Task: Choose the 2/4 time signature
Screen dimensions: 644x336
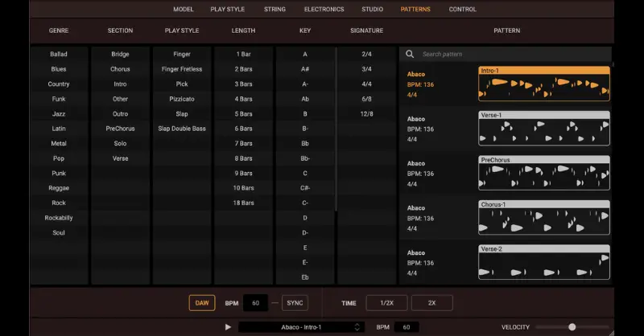Action: 367,54
